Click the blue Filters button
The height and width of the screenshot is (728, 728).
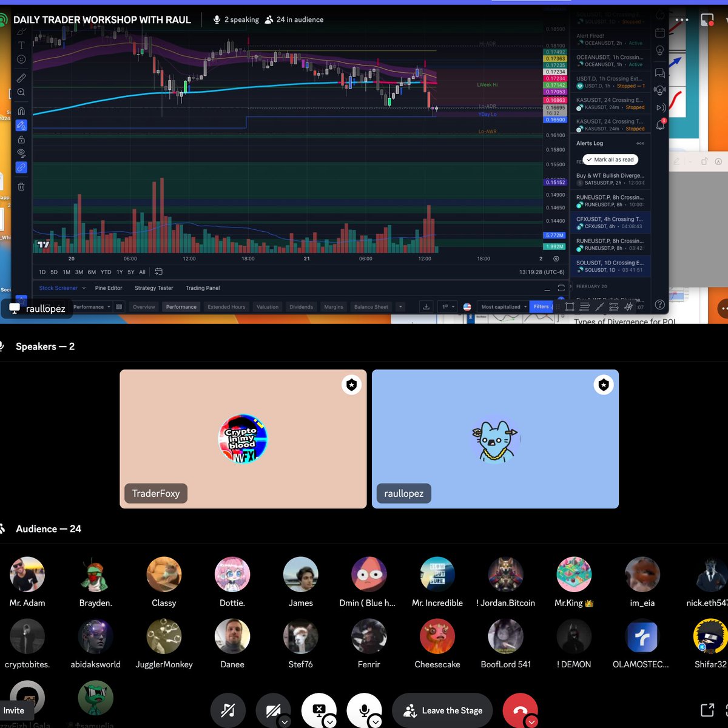click(541, 307)
